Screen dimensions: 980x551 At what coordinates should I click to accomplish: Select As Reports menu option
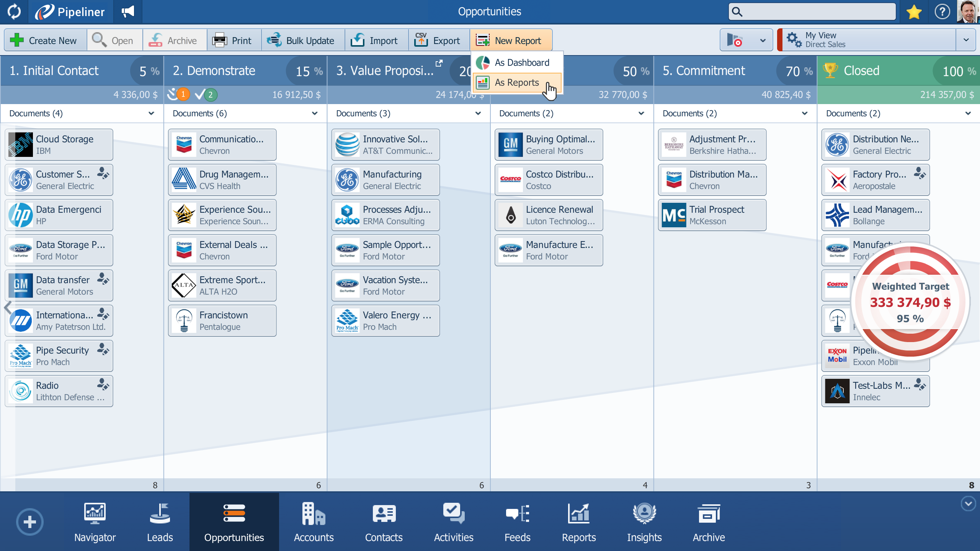pos(516,83)
